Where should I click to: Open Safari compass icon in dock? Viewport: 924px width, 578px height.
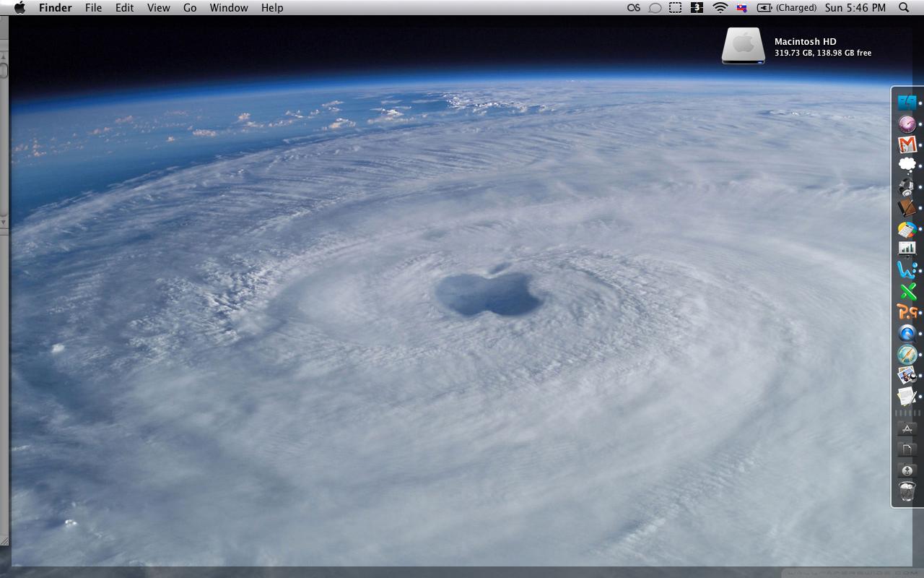click(907, 354)
